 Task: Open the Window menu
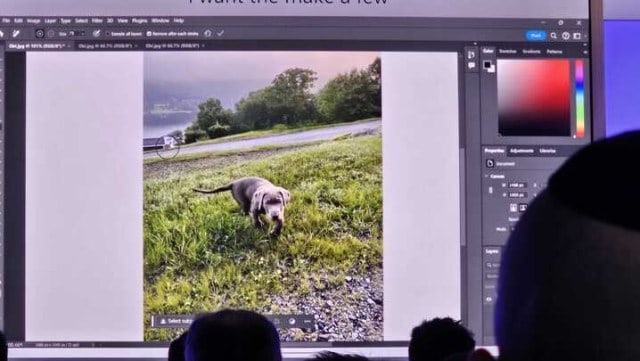coord(160,20)
